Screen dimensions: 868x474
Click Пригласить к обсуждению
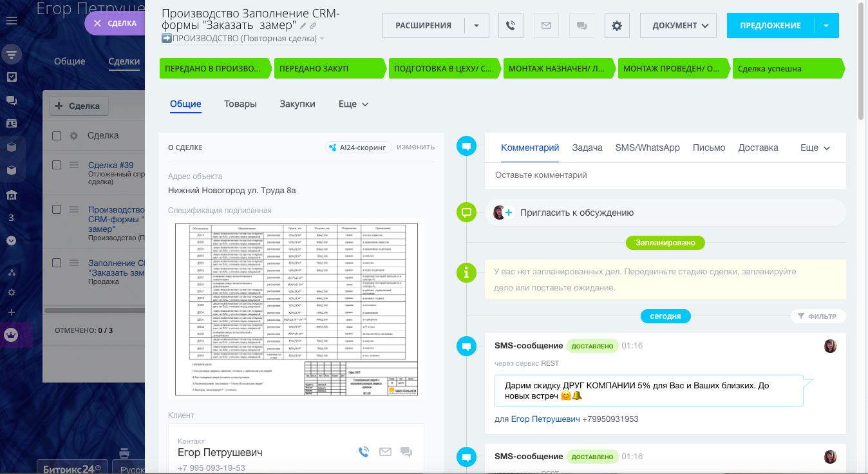coord(577,213)
